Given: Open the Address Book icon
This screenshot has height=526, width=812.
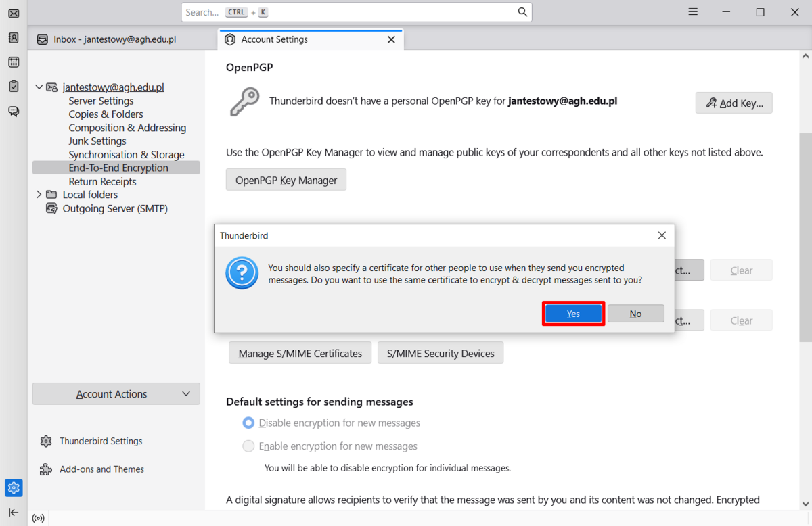Looking at the screenshot, I should pyautogui.click(x=14, y=38).
